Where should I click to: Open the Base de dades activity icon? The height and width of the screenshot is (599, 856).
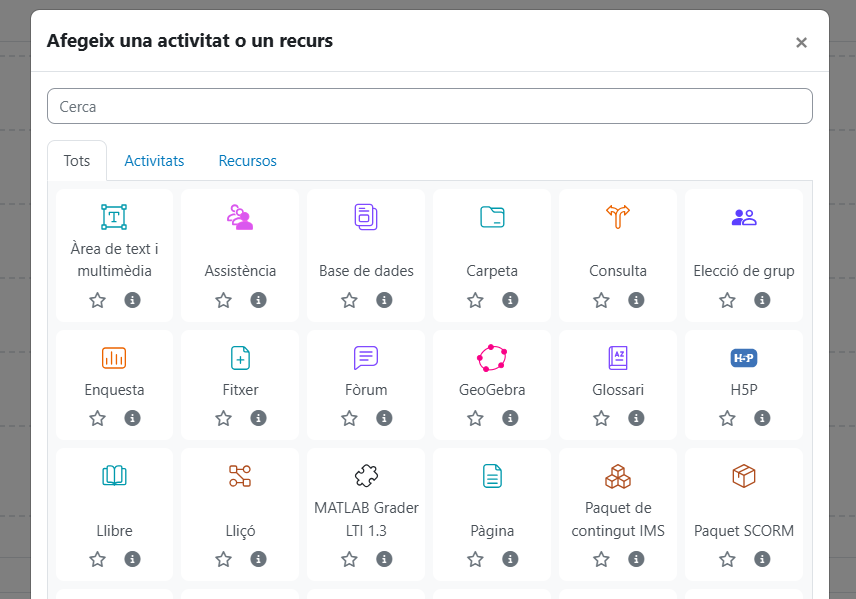366,216
